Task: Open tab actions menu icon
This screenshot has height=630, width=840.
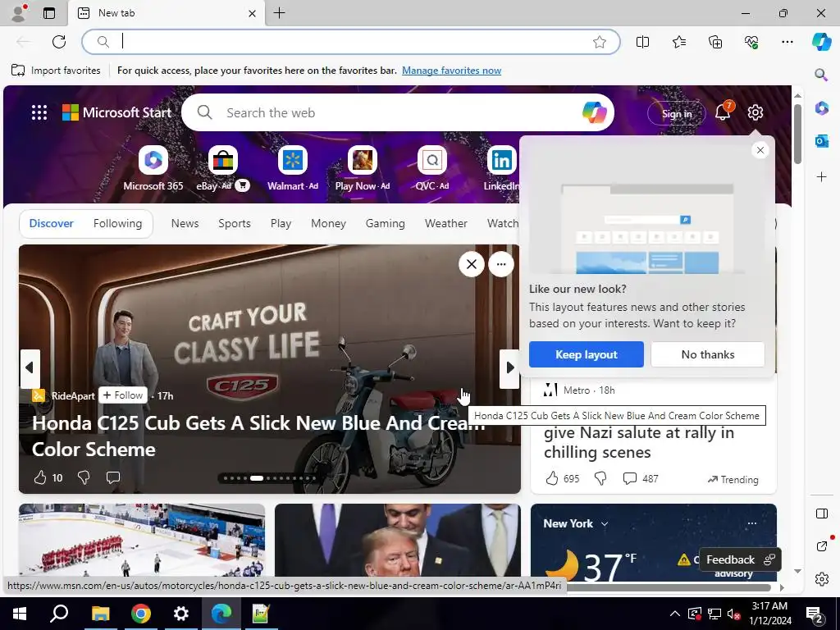Action: 49,13
